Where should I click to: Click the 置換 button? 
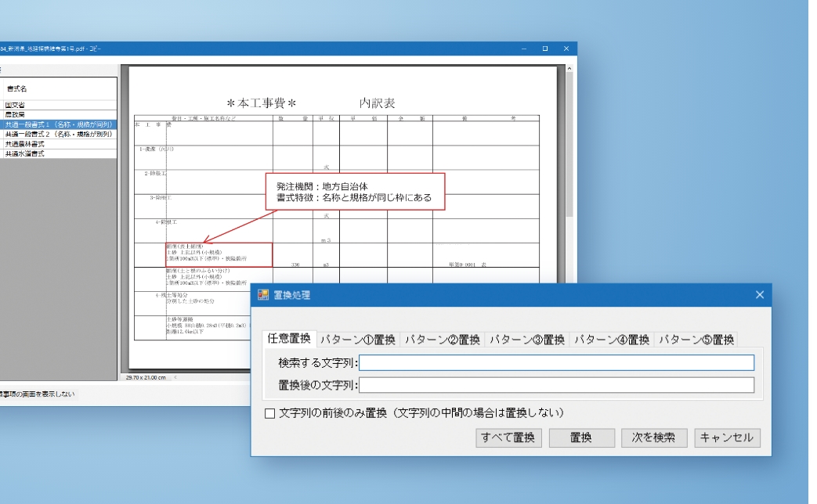click(x=580, y=437)
